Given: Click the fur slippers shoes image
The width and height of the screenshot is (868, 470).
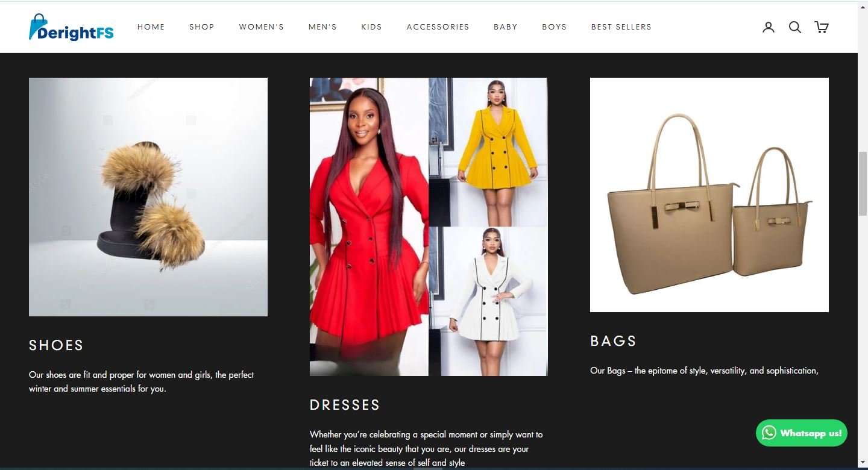Looking at the screenshot, I should (x=148, y=197).
